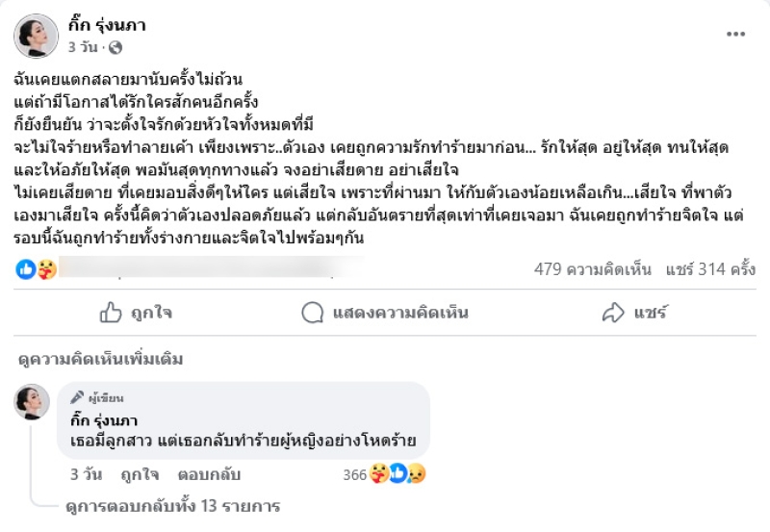Open commenter's profile picture
770x532 pixels.
(x=32, y=402)
